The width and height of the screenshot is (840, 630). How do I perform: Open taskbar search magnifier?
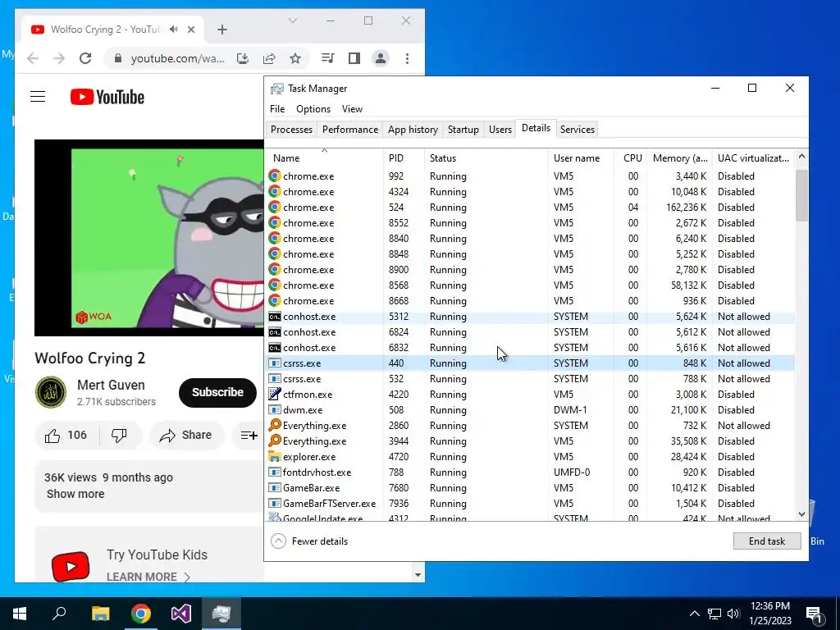[59, 614]
